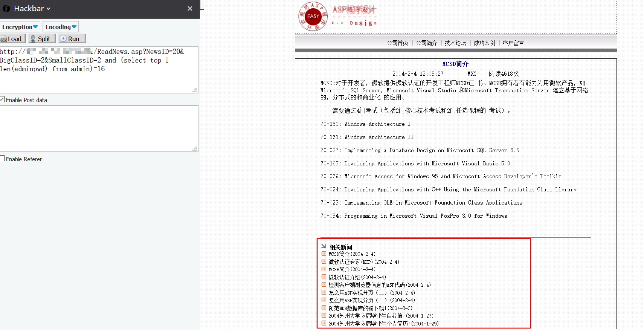Click the 阅读4618次 read count
This screenshot has height=330, width=644.
tap(504, 74)
